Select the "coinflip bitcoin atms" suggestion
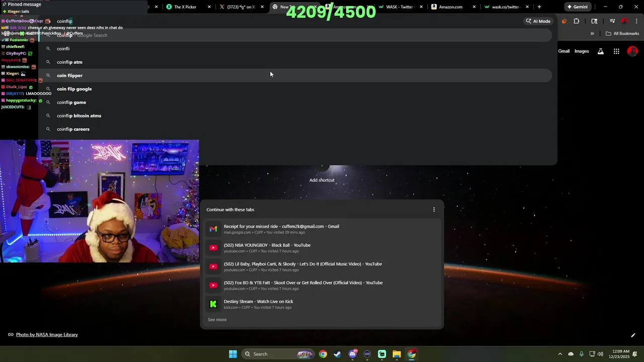This screenshot has height=362, width=644. click(295, 116)
